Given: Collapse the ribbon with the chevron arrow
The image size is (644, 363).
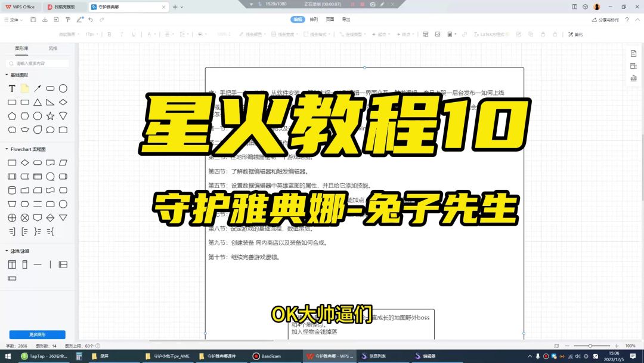Looking at the screenshot, I should [x=637, y=20].
